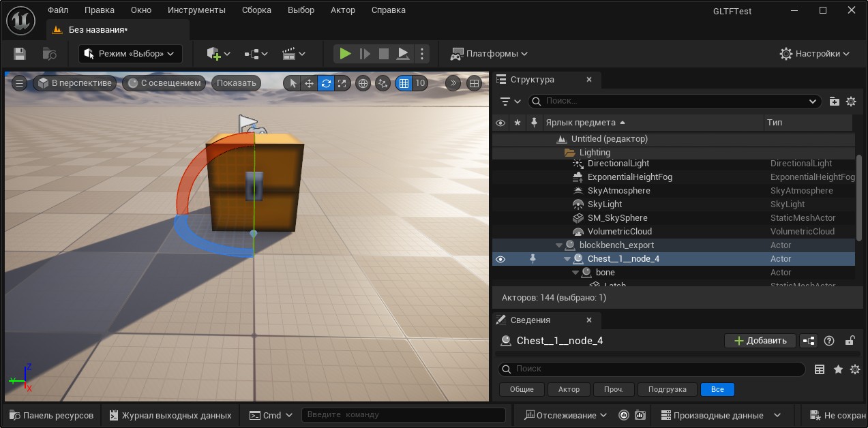Click the browse-to-content icon beside the save button
Screen dimensions: 868x428
[x=50, y=53]
